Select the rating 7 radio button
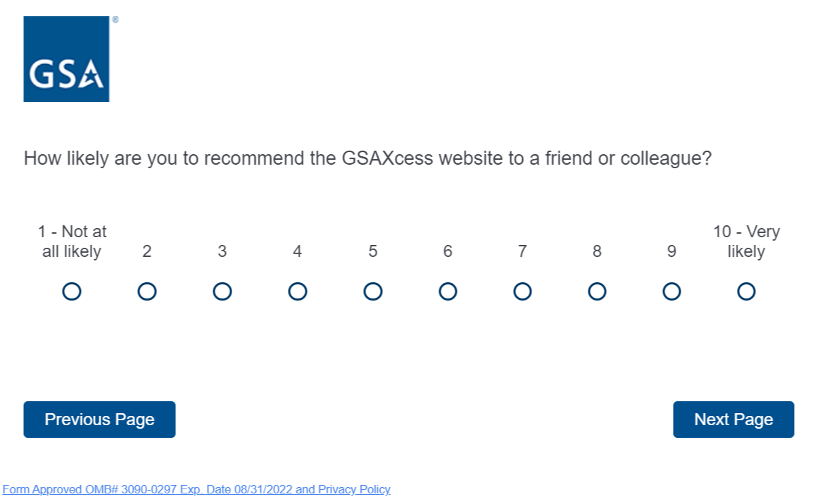 pos(522,291)
